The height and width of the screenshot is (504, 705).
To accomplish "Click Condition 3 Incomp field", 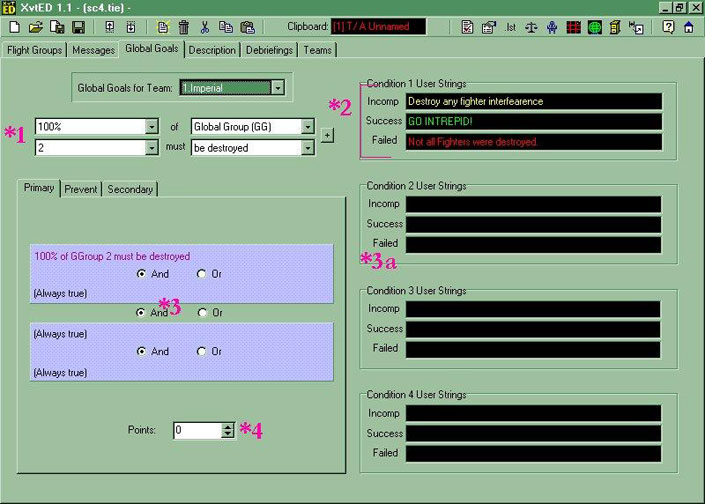I will [x=533, y=309].
